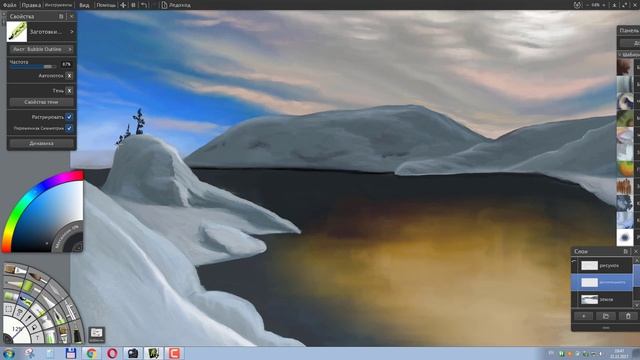Select the selection marquee tool

tap(9, 309)
